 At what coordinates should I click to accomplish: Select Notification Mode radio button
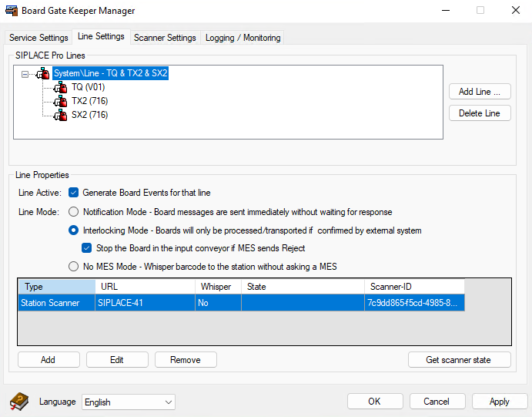tap(73, 212)
